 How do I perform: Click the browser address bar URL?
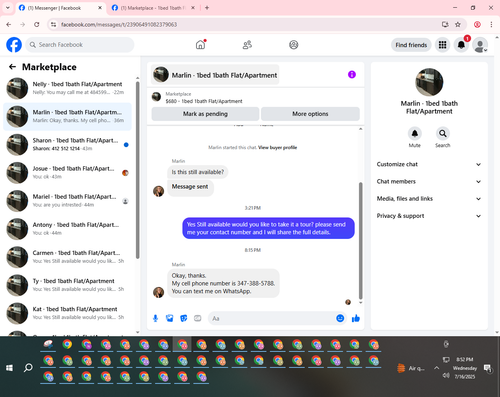pyautogui.click(x=119, y=24)
